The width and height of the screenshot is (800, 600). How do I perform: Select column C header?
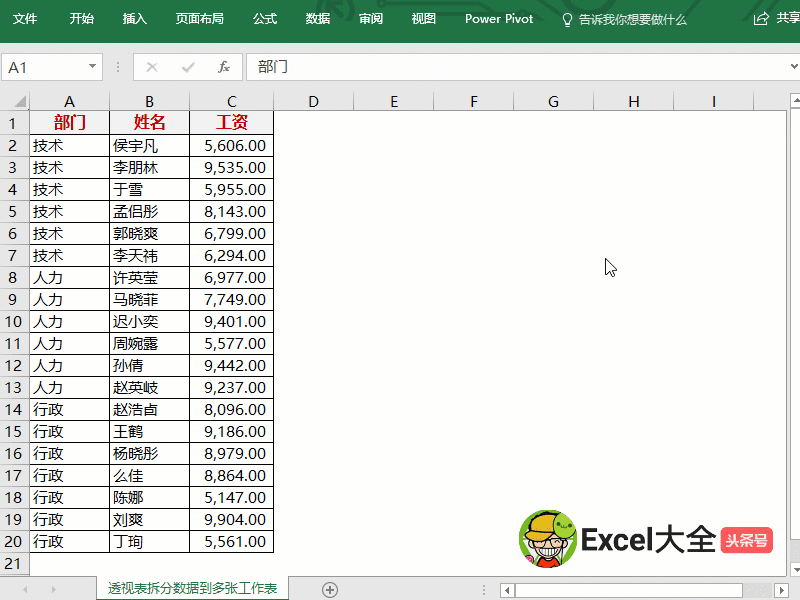tap(231, 101)
